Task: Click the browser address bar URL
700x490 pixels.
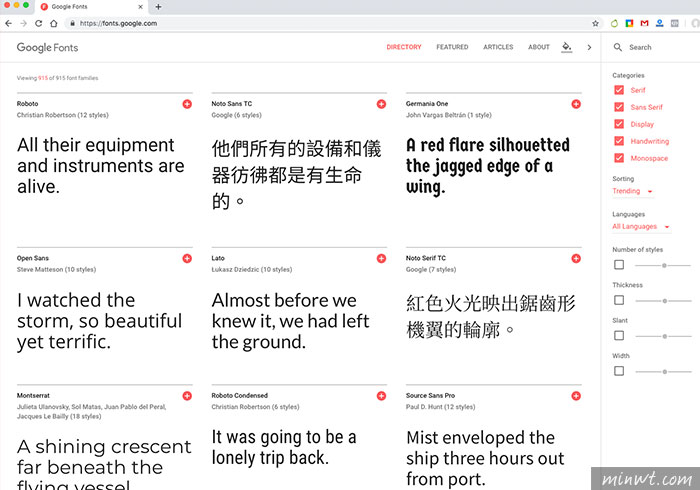Action: tap(118, 23)
